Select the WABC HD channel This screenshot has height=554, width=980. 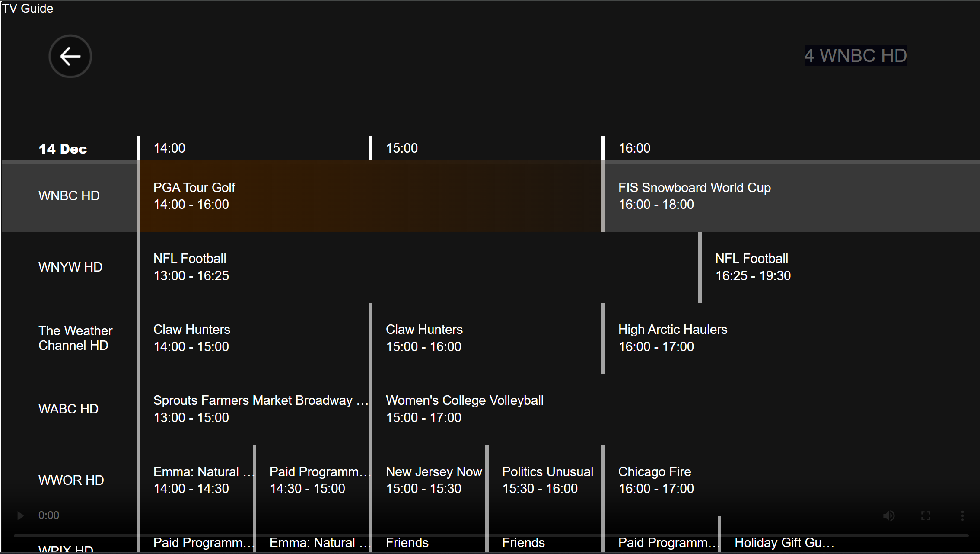coord(68,409)
